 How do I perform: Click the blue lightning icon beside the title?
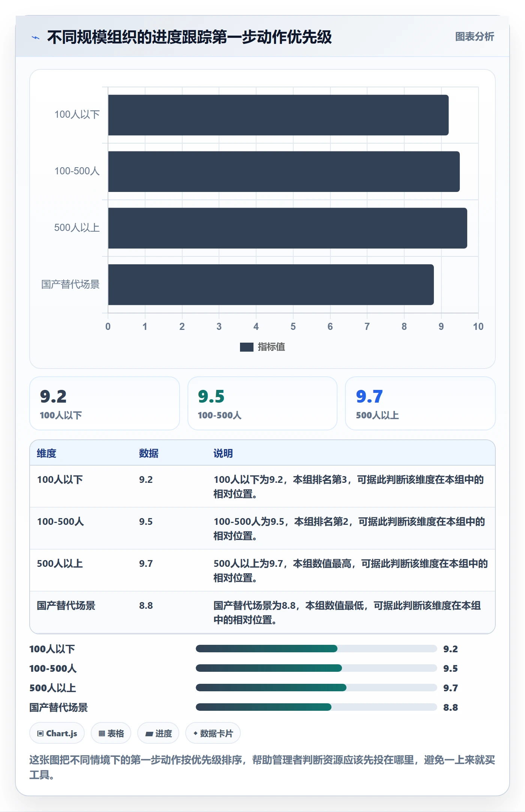(x=36, y=37)
